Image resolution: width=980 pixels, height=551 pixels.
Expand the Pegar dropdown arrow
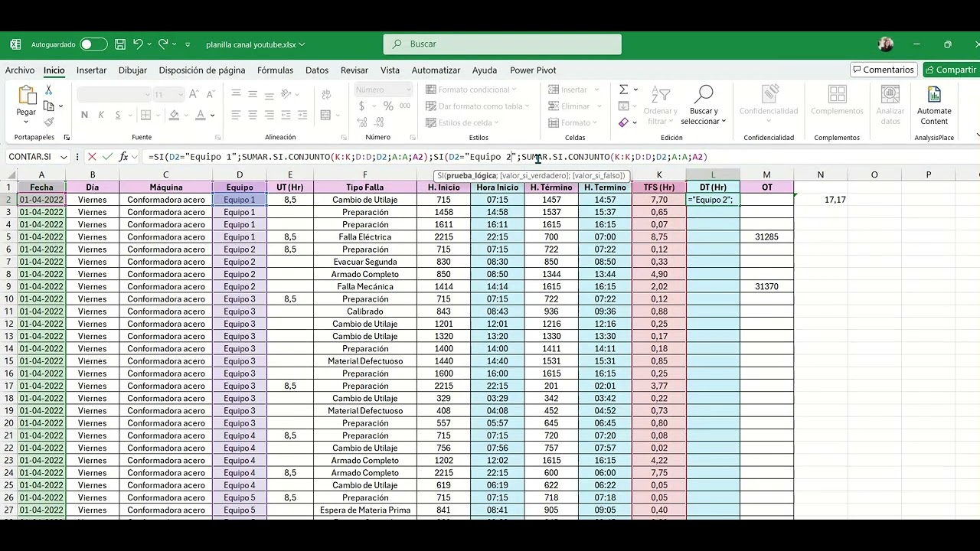27,122
